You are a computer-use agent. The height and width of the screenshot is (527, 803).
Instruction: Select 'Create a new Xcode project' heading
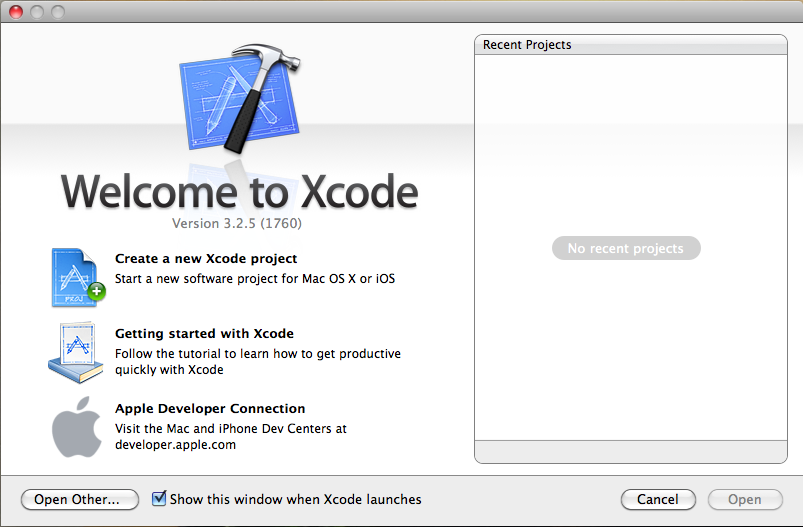tap(205, 259)
